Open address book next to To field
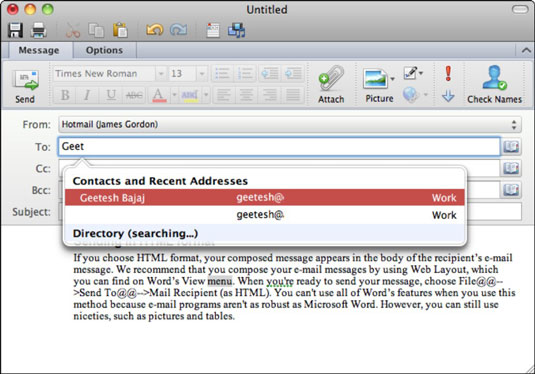Image resolution: width=535 pixels, height=374 pixels. click(511, 147)
